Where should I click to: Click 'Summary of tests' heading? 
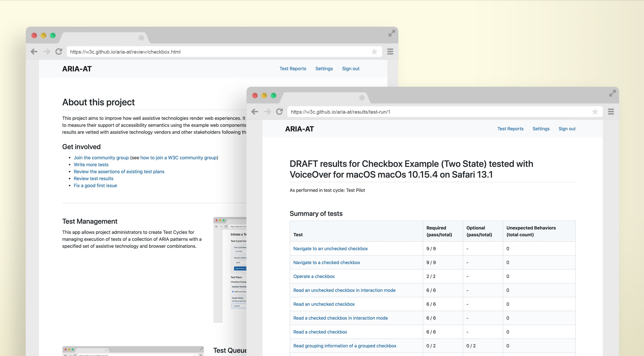pyautogui.click(x=316, y=214)
